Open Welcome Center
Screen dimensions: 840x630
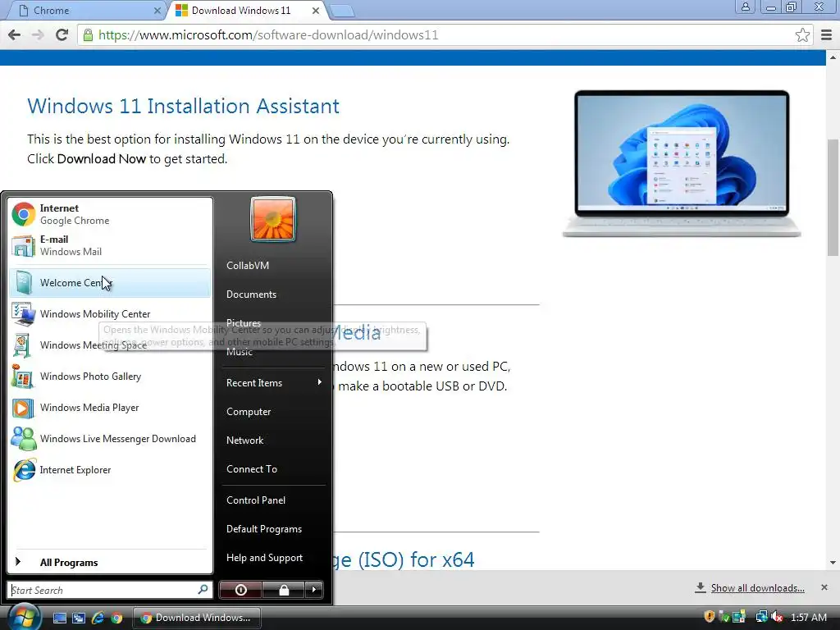(110, 282)
